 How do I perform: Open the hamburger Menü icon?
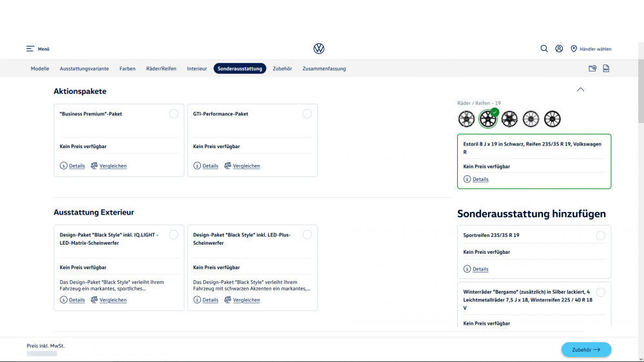click(x=30, y=49)
